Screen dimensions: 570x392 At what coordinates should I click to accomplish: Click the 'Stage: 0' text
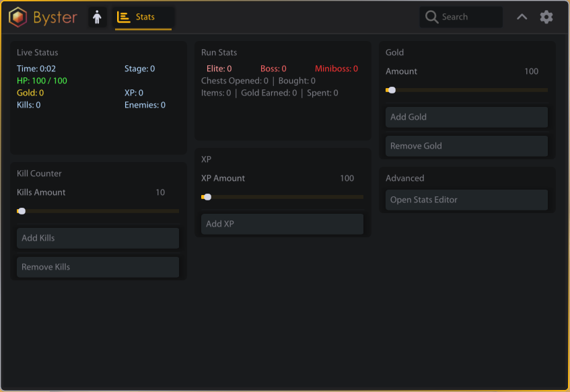tap(139, 69)
